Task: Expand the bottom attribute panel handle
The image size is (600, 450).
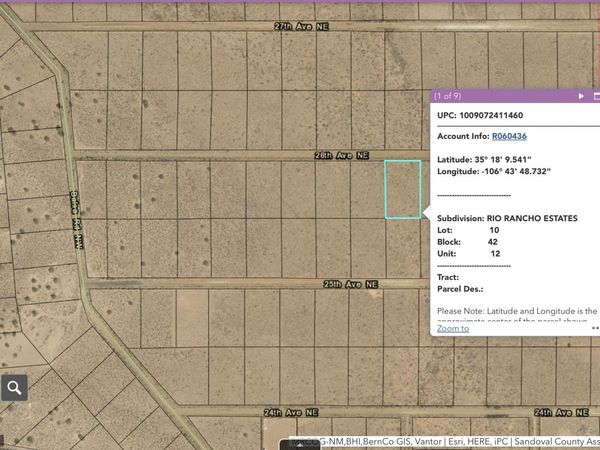Action: coord(300,445)
